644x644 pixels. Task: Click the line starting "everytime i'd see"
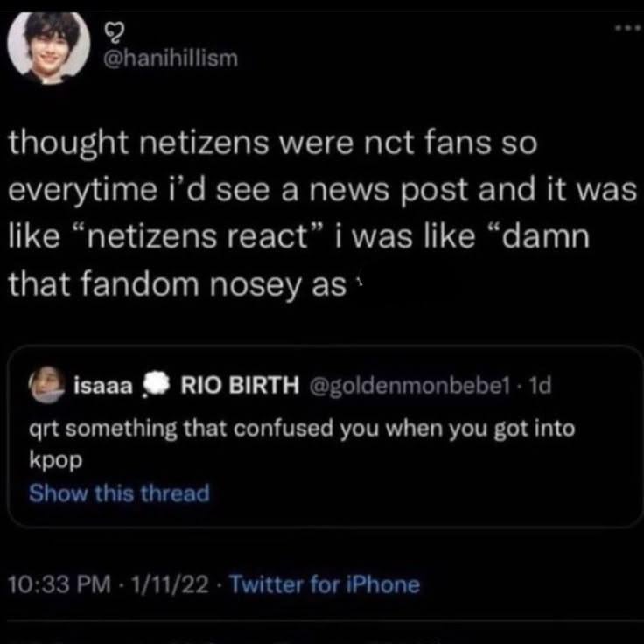tap(322, 191)
